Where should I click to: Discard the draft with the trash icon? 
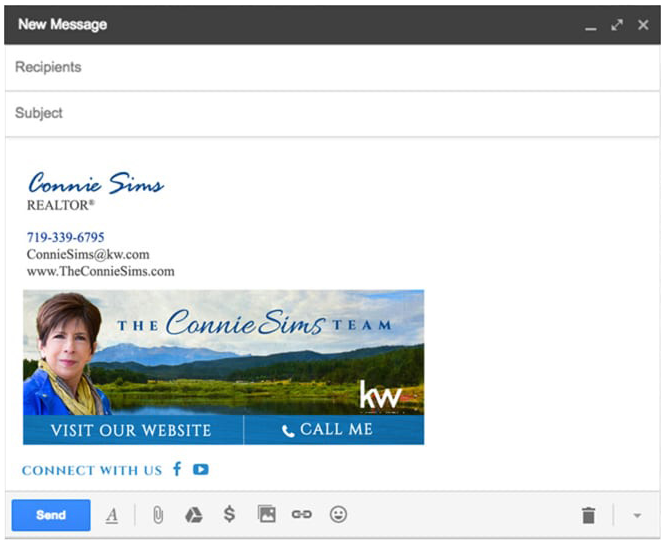[588, 515]
